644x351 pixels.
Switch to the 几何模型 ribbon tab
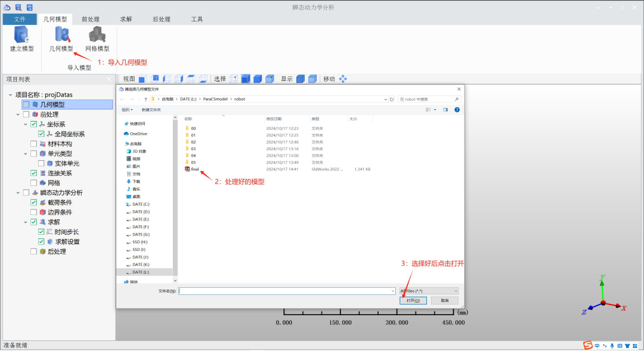(x=55, y=19)
